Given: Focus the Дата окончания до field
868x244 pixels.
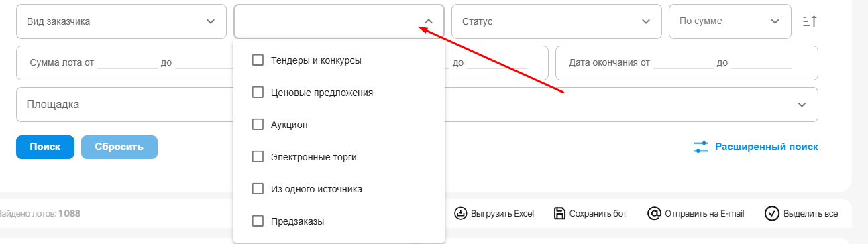Looking at the screenshot, I should click(x=761, y=63).
